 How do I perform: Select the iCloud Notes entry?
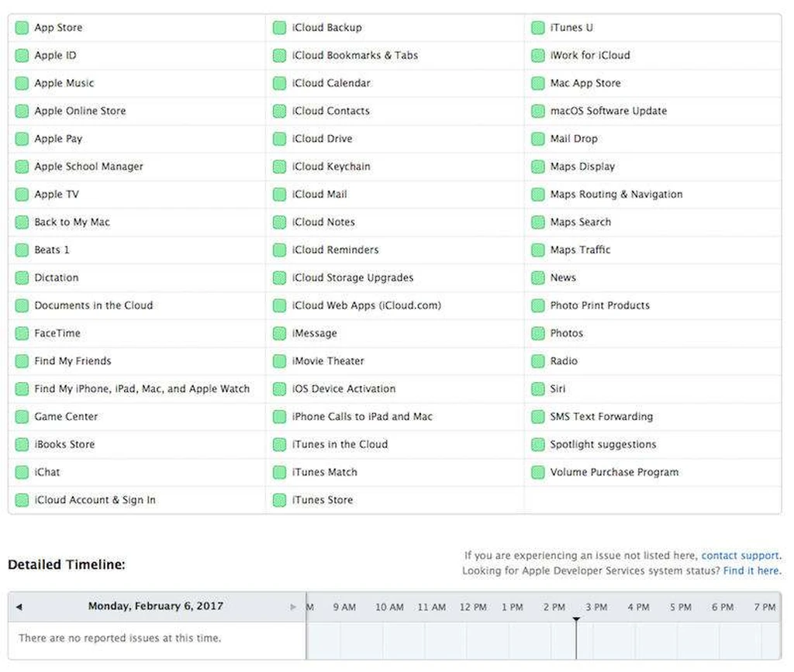[x=323, y=222]
